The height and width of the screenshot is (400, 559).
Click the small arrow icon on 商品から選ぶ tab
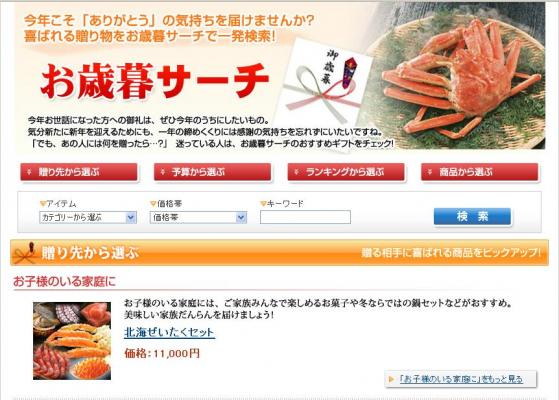click(430, 172)
